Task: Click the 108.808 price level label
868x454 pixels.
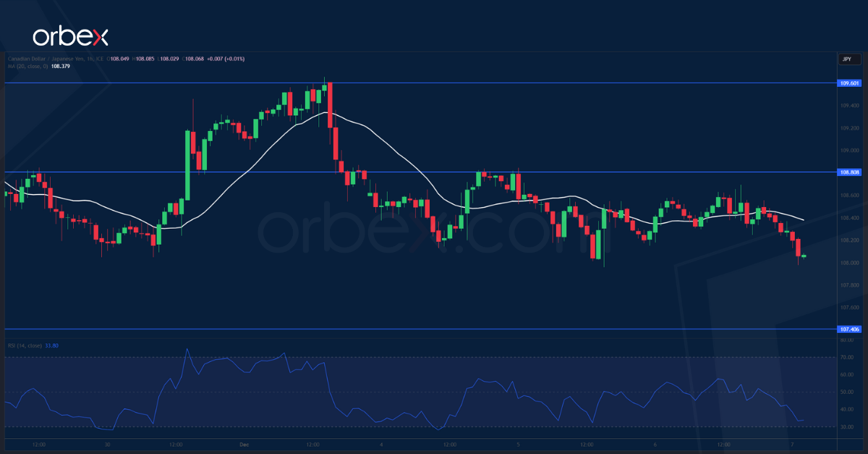Action: coord(848,172)
